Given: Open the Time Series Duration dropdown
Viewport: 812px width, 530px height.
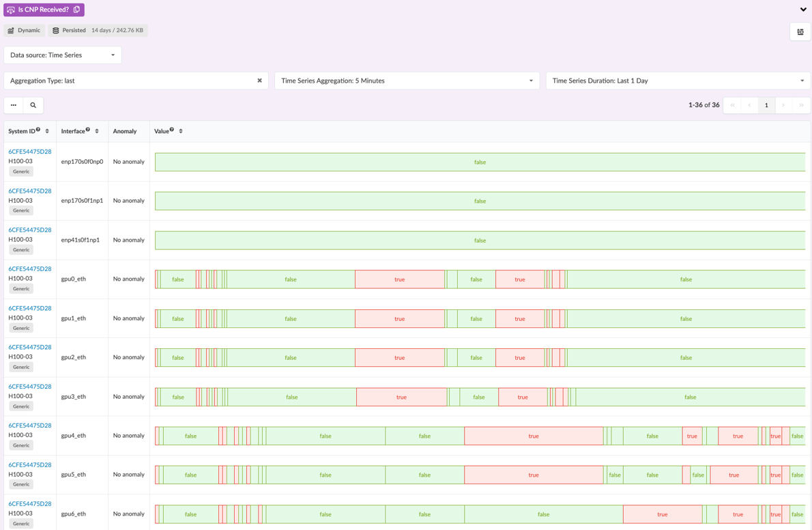Looking at the screenshot, I should point(678,81).
